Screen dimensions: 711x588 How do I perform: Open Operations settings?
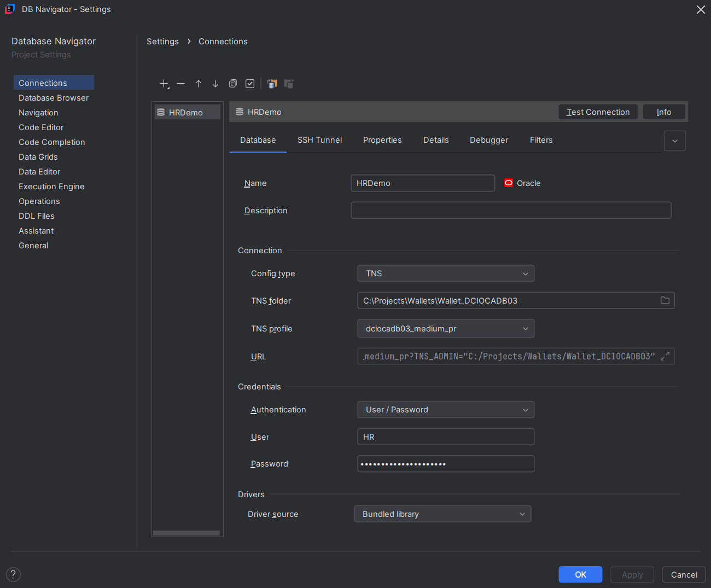[39, 201]
